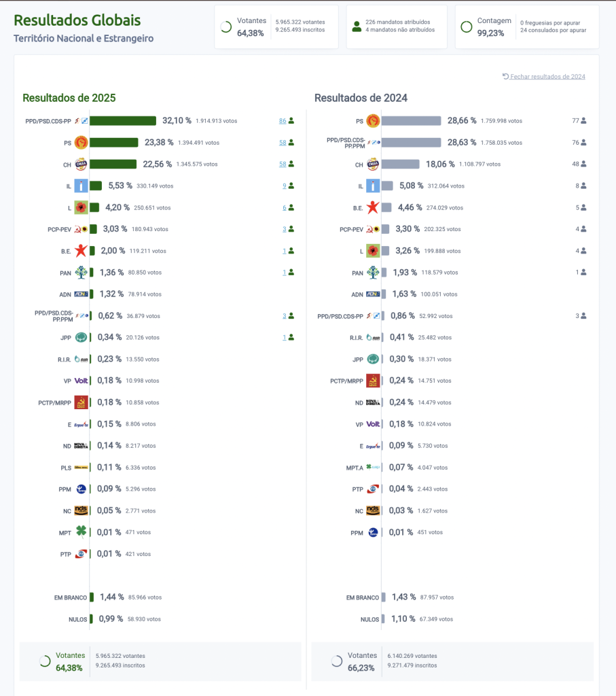This screenshot has height=696, width=616.
Task: Click the PCTP/MRPP red logo in 2025 results
Action: pos(81,402)
